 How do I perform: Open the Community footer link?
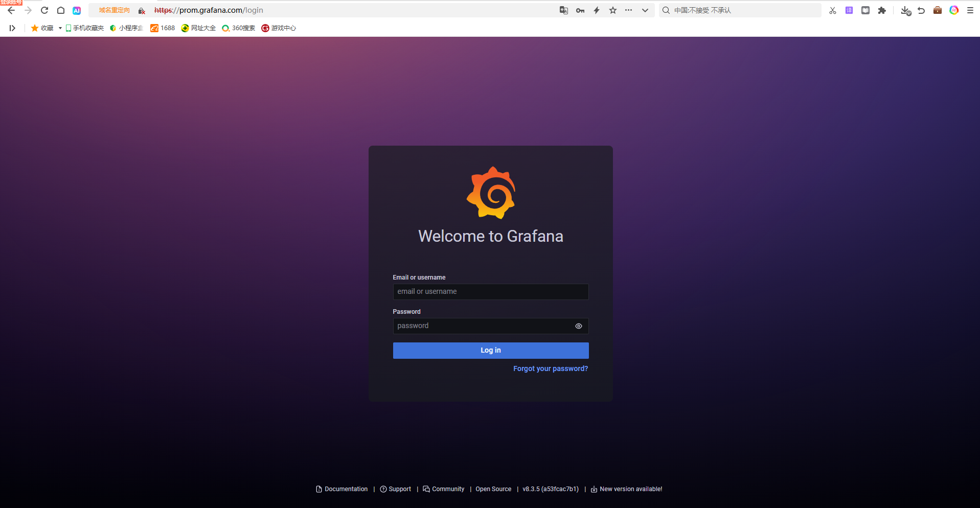coord(444,489)
